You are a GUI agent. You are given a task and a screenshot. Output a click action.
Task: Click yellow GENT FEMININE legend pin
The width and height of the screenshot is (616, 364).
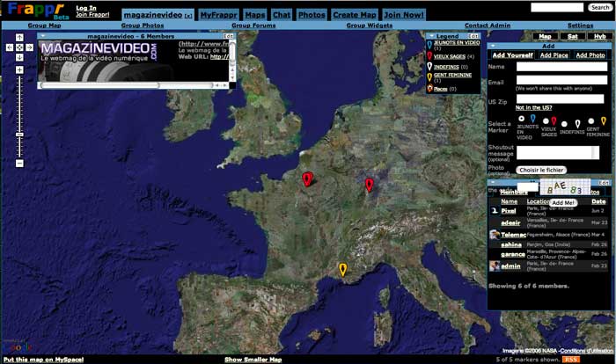pos(429,77)
